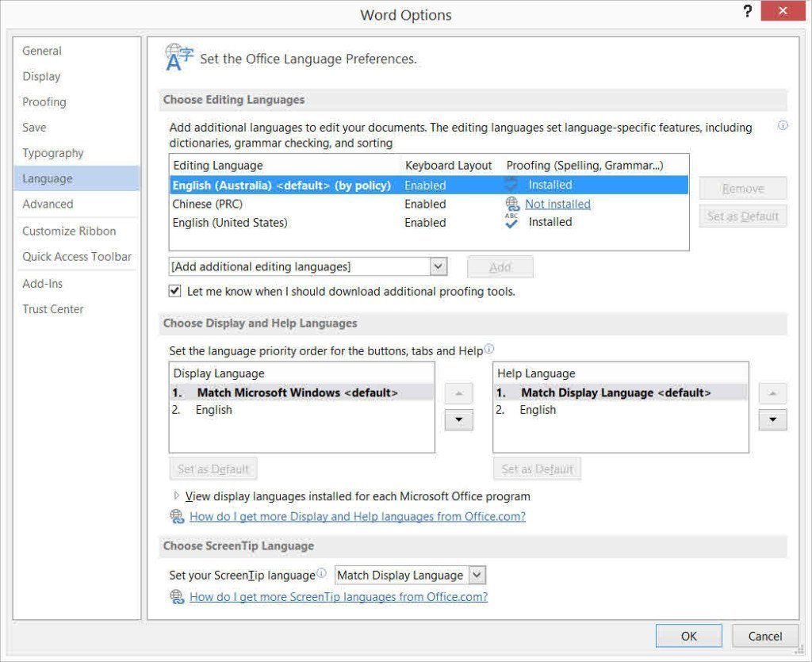Open Customize Ribbon settings
The height and width of the screenshot is (662, 812).
[69, 231]
